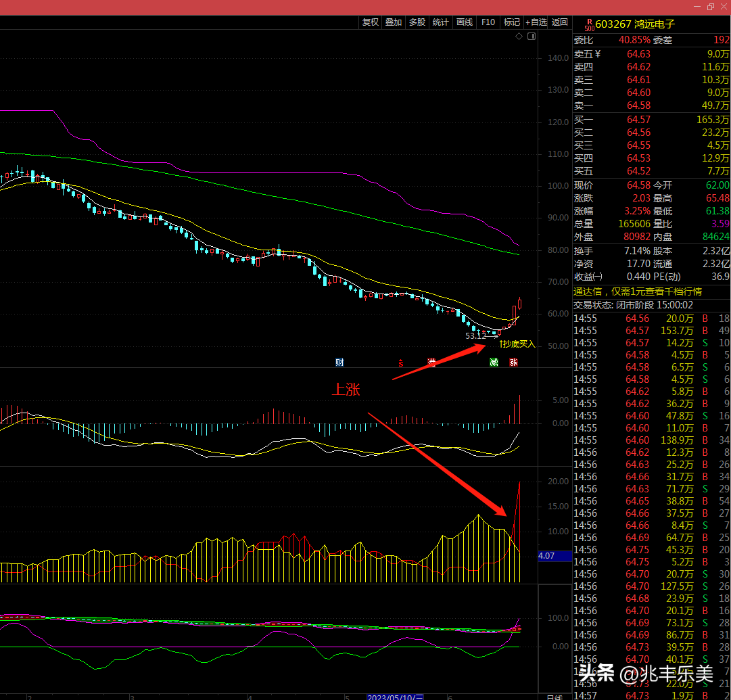Select the 买三 buy order row
731x700 pixels.
[x=651, y=145]
